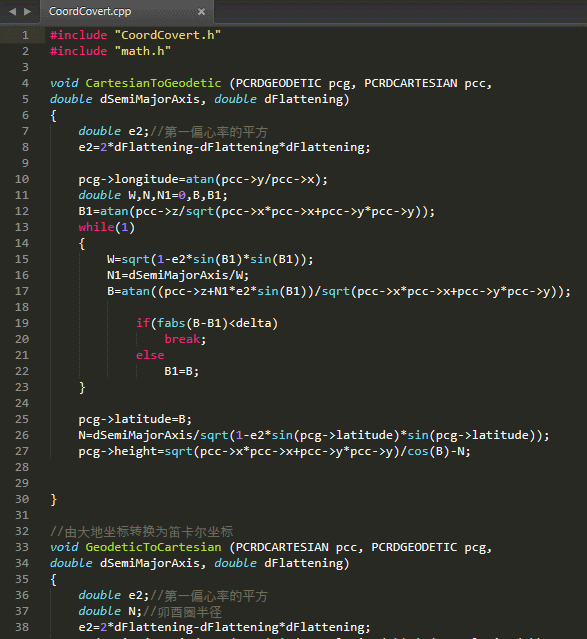Viewport: 587px width, 639px height.
Task: Click N1=dSemiMajorAxis/W on line 16
Action: pos(178,275)
